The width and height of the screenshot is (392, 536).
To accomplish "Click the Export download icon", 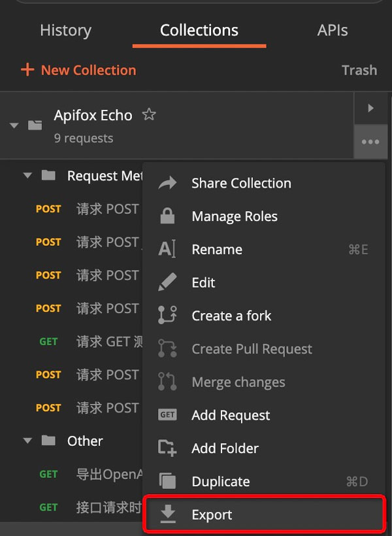I will [x=168, y=515].
